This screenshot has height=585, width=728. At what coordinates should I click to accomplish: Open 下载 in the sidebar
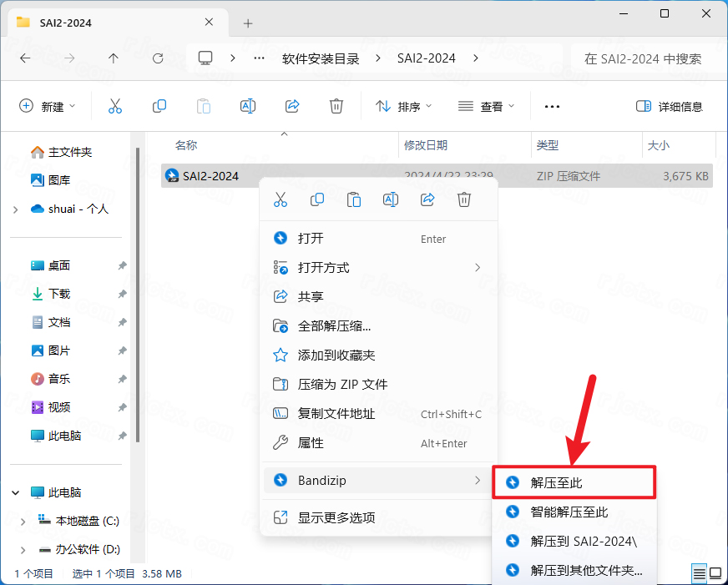pyautogui.click(x=50, y=294)
